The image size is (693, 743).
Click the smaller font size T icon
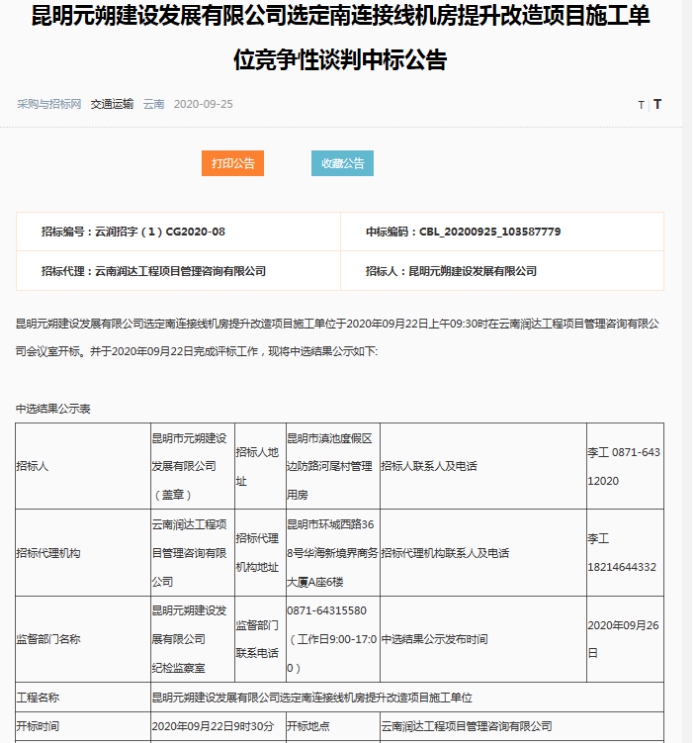click(641, 105)
